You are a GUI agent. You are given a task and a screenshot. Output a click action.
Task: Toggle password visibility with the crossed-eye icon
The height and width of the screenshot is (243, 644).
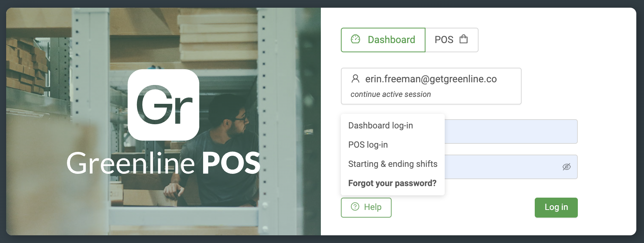566,167
